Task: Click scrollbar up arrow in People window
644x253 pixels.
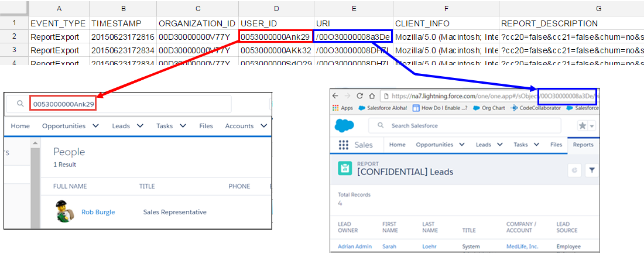Action: [35, 143]
